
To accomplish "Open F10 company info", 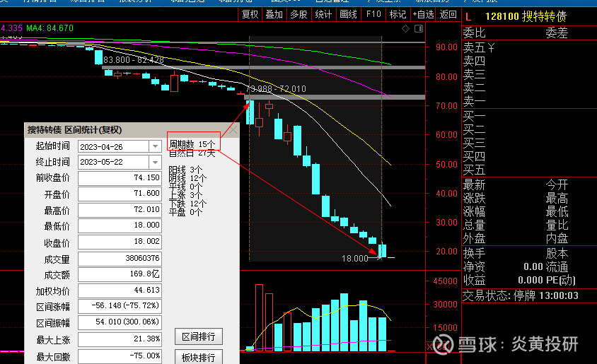I will coord(373,14).
